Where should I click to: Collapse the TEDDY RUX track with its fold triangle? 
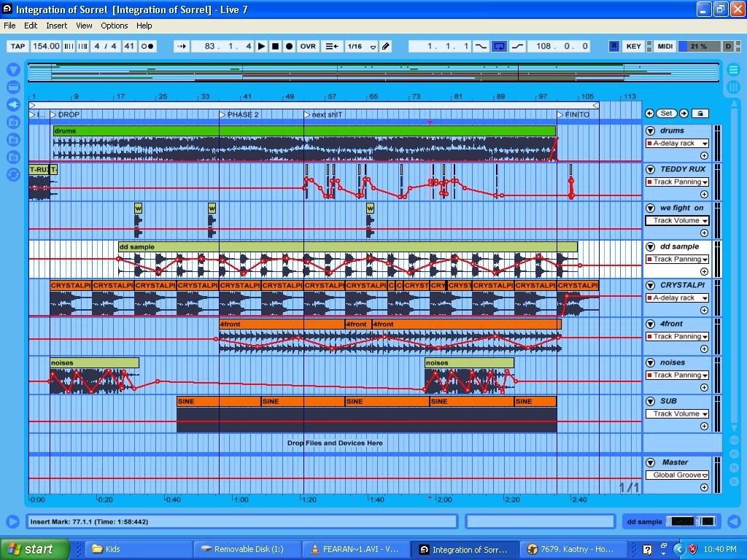[x=651, y=169]
